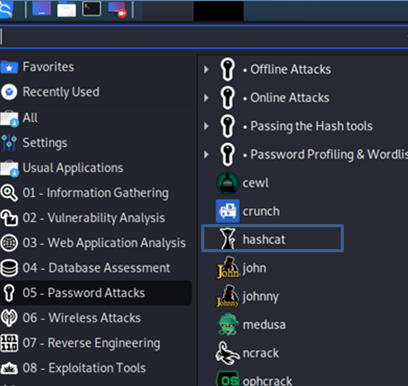Open the Online Attacks submenu label
Viewport: 408px width, 386px height.
coord(290,98)
